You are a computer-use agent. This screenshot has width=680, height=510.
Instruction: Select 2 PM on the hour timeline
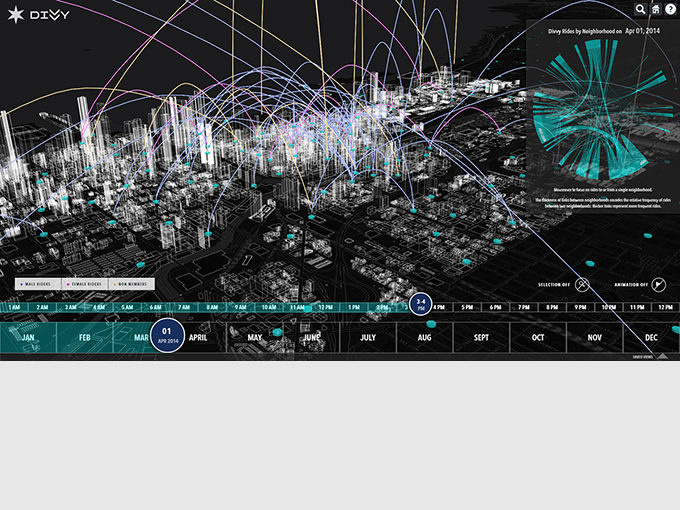click(x=382, y=307)
